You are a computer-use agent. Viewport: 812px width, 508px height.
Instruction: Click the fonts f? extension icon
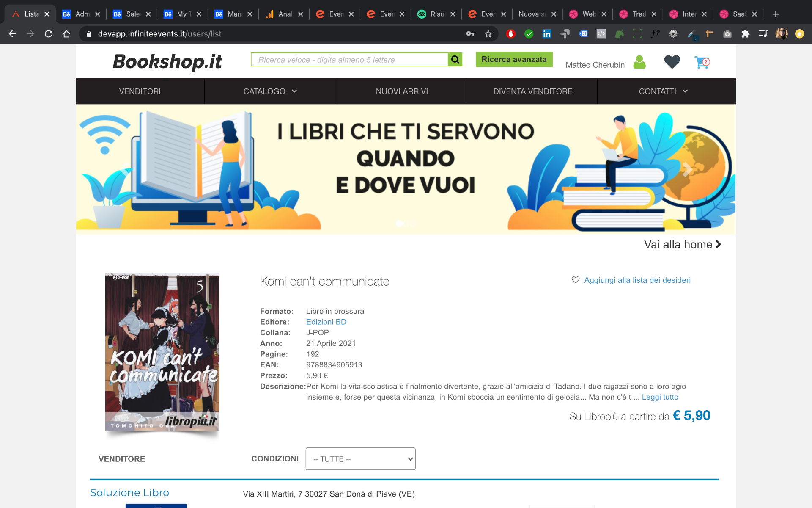655,34
